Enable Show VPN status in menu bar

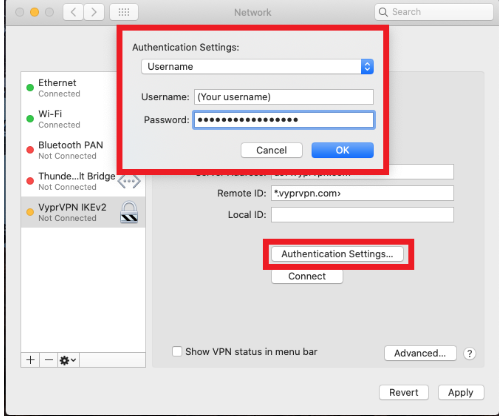click(177, 352)
